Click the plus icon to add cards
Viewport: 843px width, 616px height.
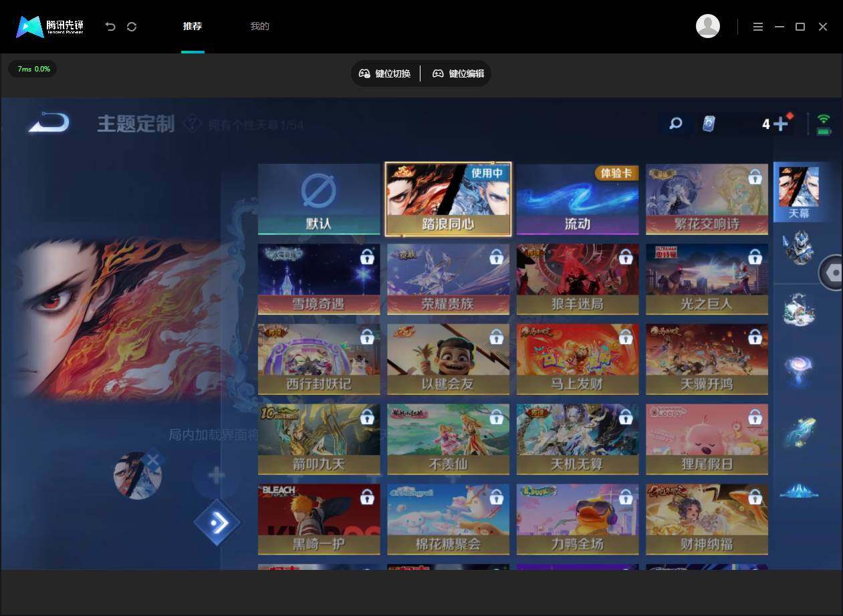781,124
